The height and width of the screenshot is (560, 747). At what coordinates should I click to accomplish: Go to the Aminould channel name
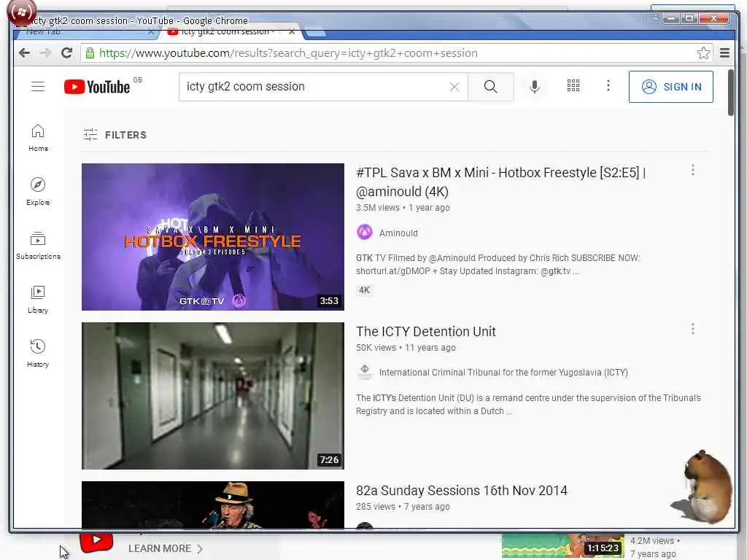[398, 233]
